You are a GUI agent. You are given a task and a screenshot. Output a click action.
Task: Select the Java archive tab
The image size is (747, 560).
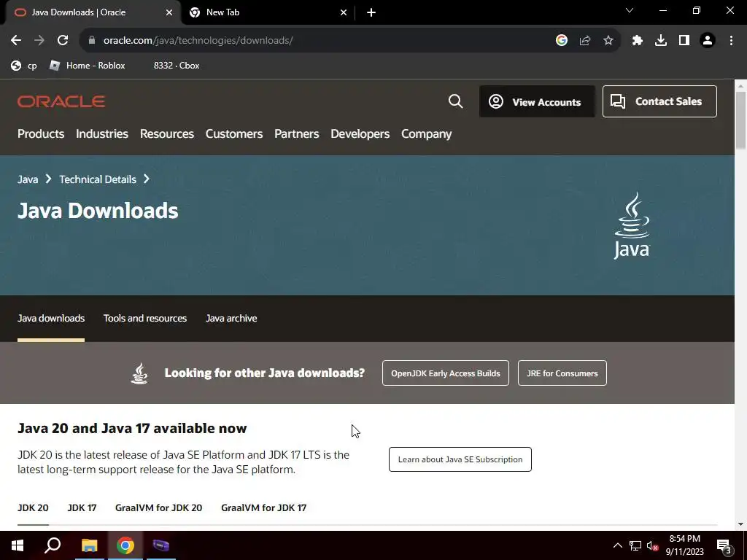(x=231, y=318)
